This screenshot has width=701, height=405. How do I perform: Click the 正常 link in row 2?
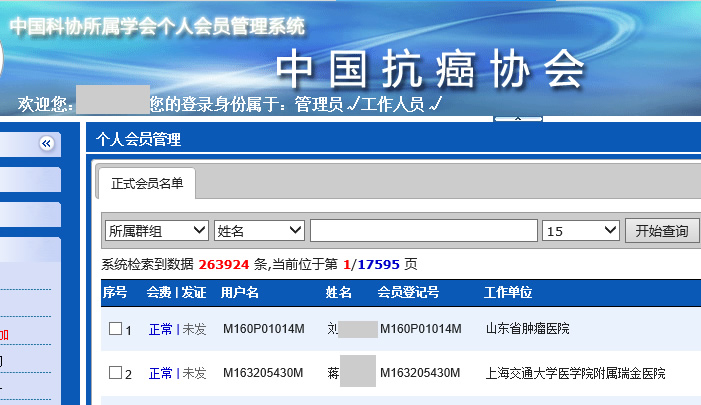click(160, 373)
